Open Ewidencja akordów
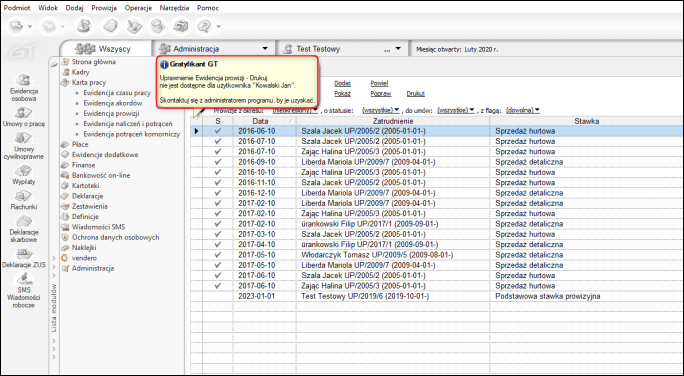The height and width of the screenshot is (376, 684). click(113, 103)
